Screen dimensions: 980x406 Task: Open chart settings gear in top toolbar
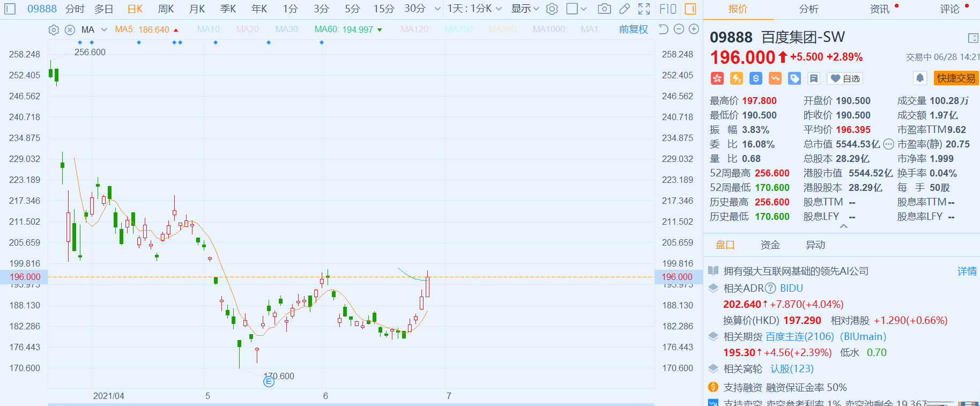(552, 9)
